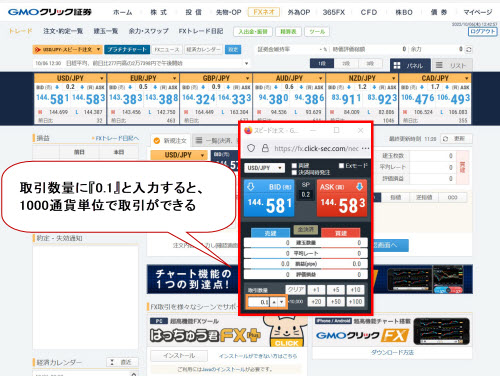
Task: Decrease 取引数量 with down arrow
Action: coord(282,302)
